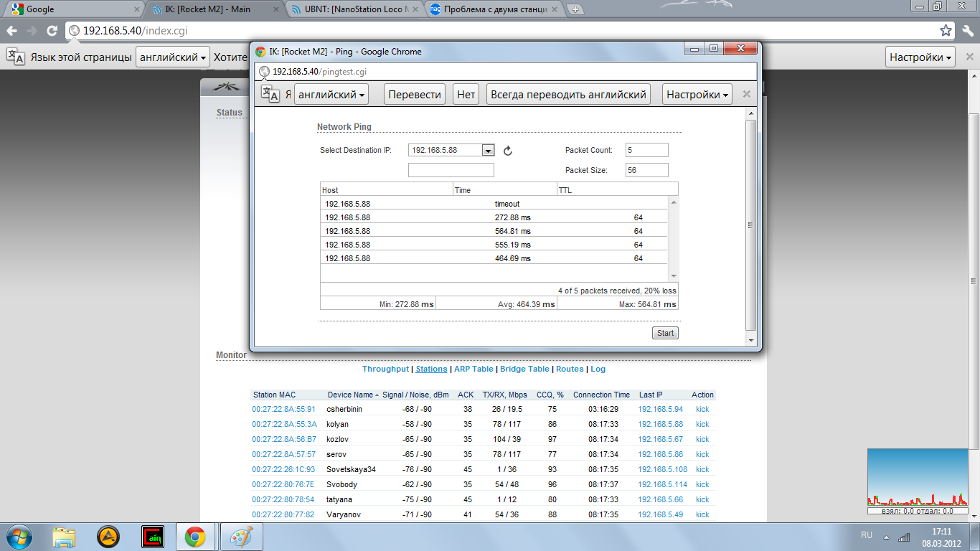Click the browser reload page button
The height and width of the screenshot is (551, 980).
52,31
